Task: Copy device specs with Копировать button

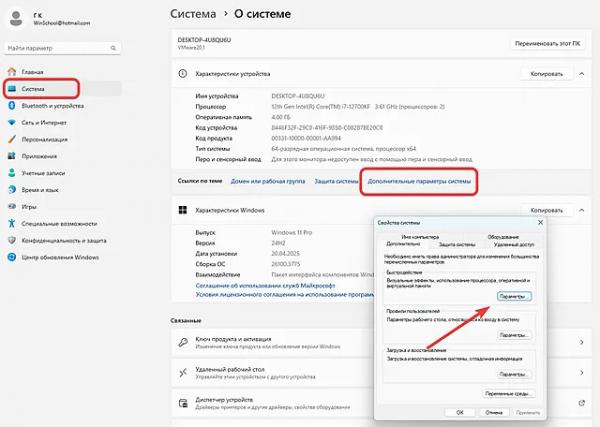Action: pos(546,73)
